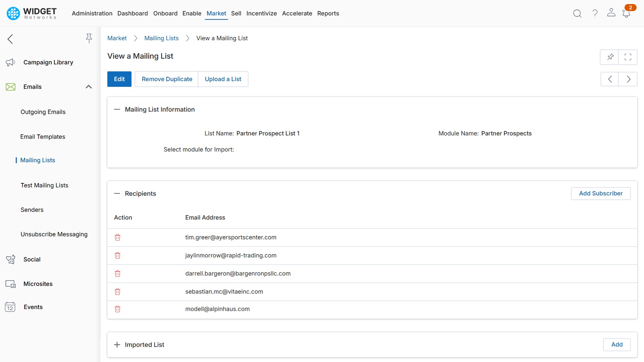Open the help question mark
Viewport: 644px width, 362px height.
coord(594,13)
